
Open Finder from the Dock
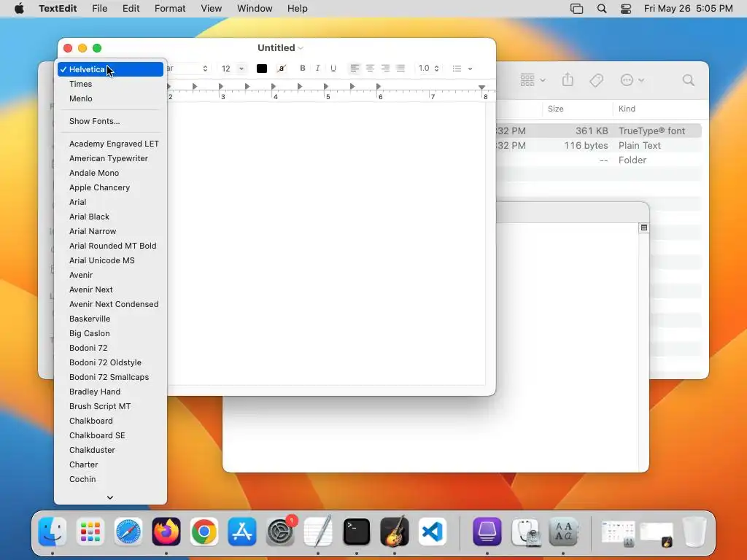tap(52, 532)
